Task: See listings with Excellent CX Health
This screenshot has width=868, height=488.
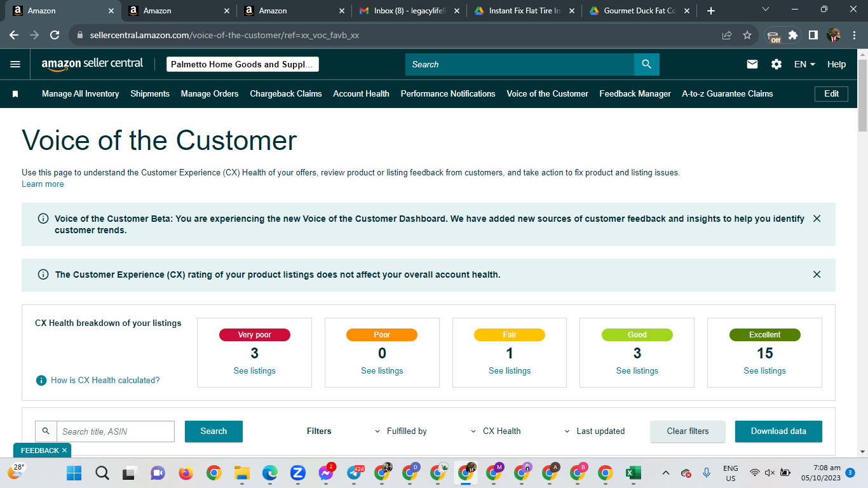Action: click(x=764, y=370)
